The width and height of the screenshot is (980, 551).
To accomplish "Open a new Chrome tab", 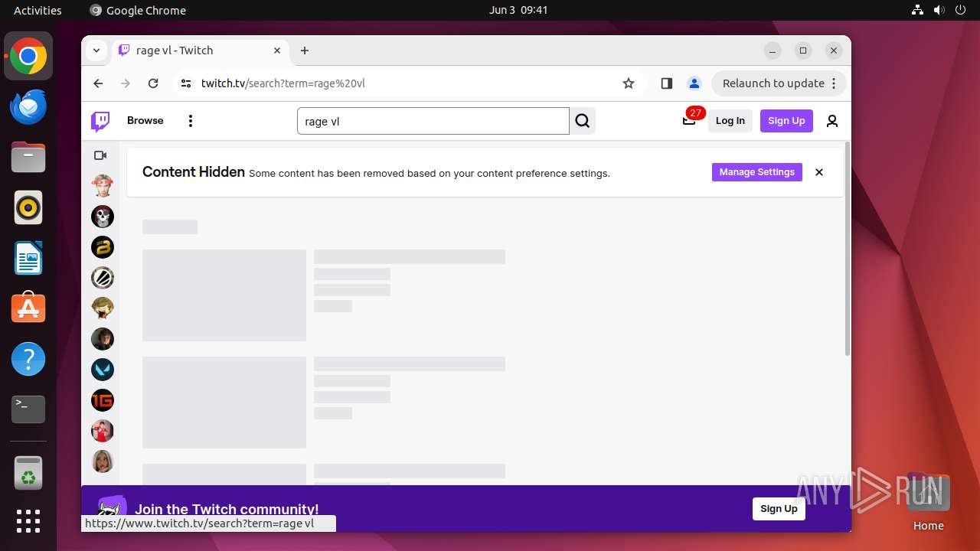I will point(305,51).
